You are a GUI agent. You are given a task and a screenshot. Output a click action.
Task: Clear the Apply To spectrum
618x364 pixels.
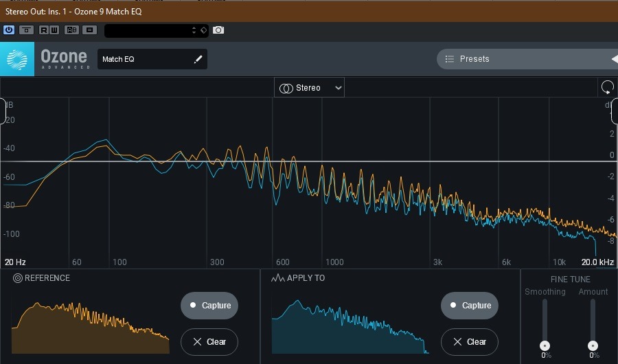[x=470, y=342]
